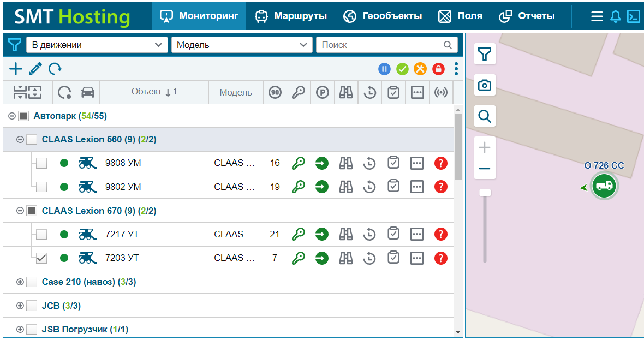Image resolution: width=644 pixels, height=340 pixels.
Task: Open the map camera screenshot tool
Action: (x=485, y=85)
